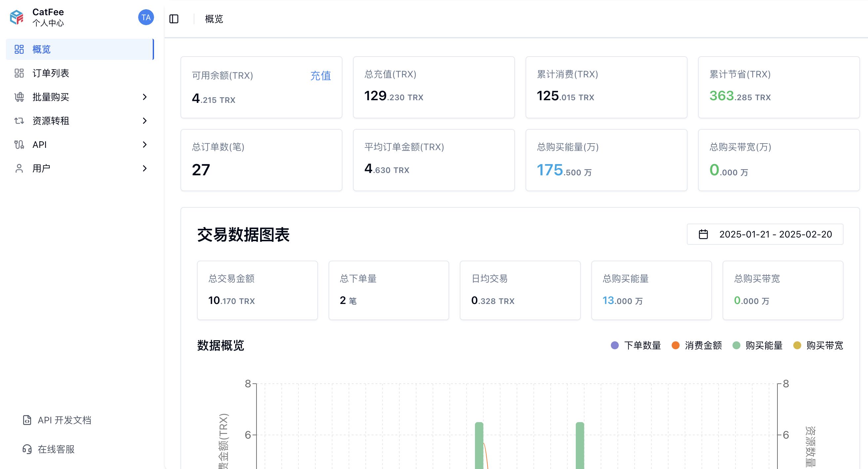Click the 平均订单金额 4.630 TRX value
Image resolution: width=868 pixels, height=469 pixels.
click(387, 169)
